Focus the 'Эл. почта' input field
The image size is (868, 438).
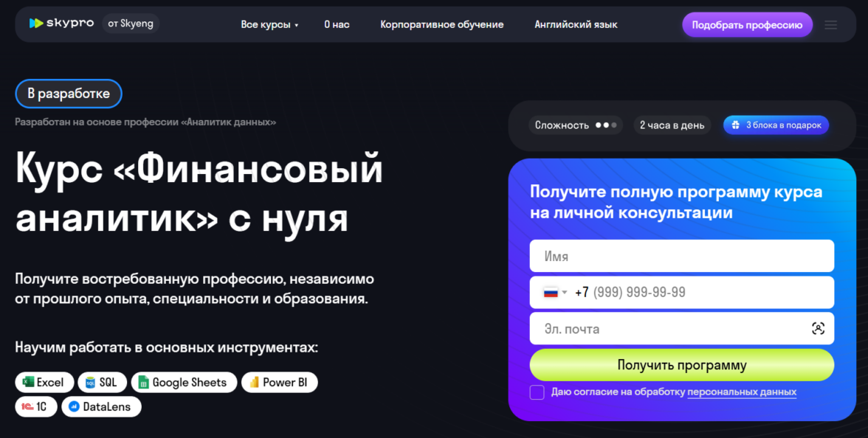coord(681,329)
